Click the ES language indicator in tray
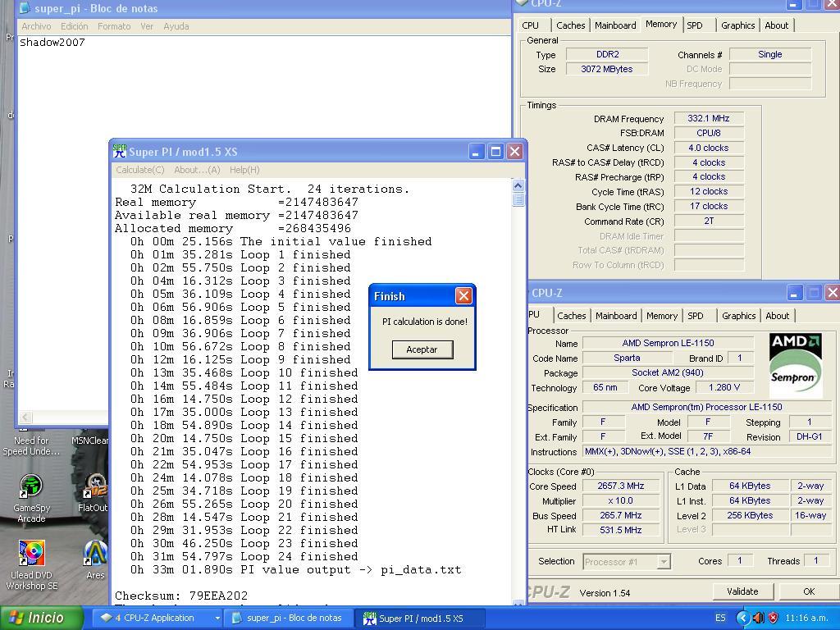 point(720,618)
